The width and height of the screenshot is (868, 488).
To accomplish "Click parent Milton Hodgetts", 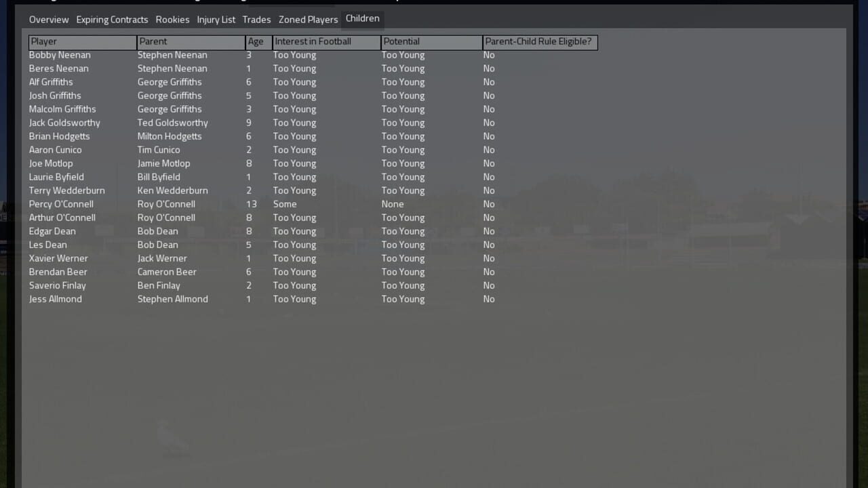I will click(170, 136).
